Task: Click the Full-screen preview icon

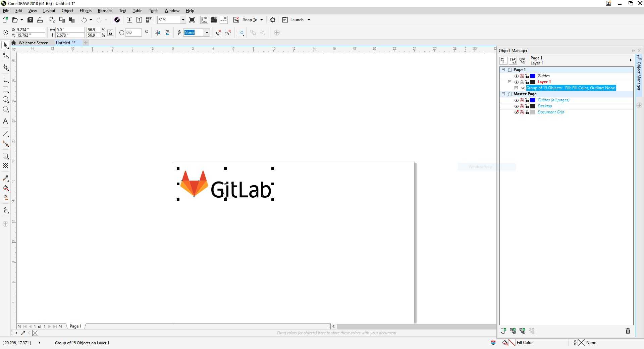Action: 192,20
